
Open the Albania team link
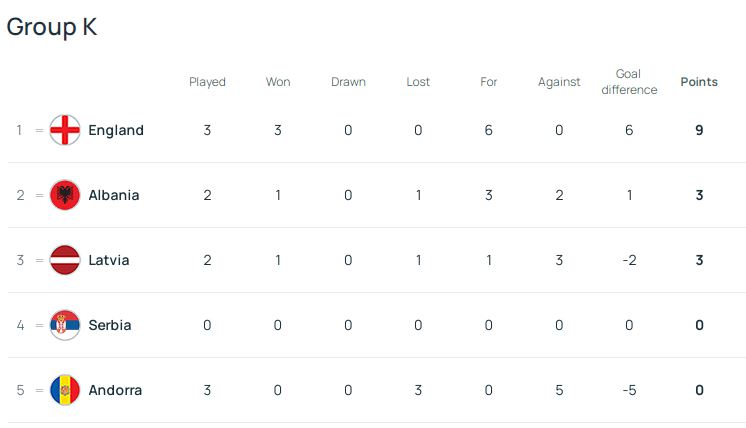(x=113, y=195)
